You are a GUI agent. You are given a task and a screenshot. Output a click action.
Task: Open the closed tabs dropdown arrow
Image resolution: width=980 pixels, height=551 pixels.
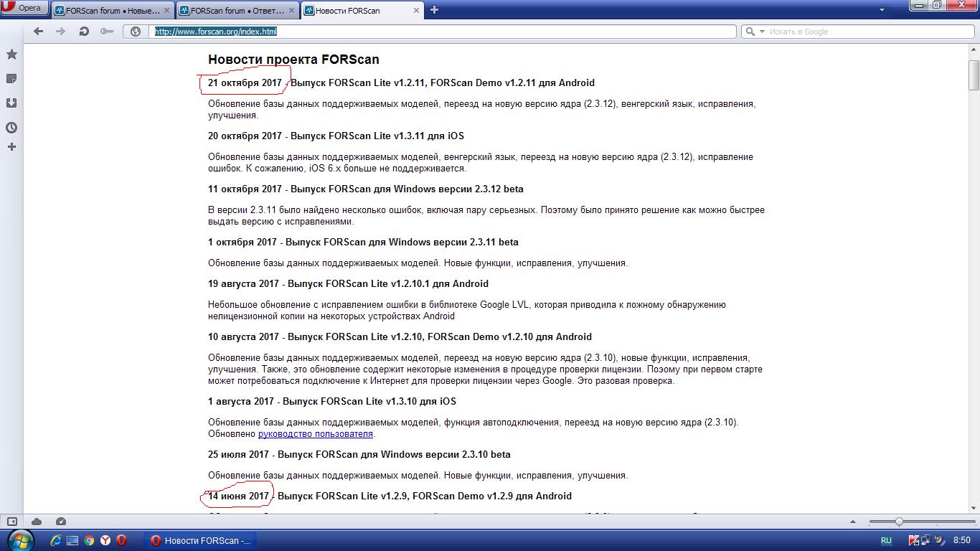pos(882,11)
